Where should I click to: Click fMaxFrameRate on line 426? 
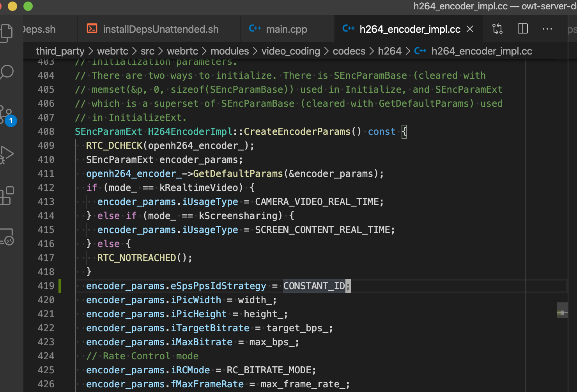pyautogui.click(x=207, y=384)
